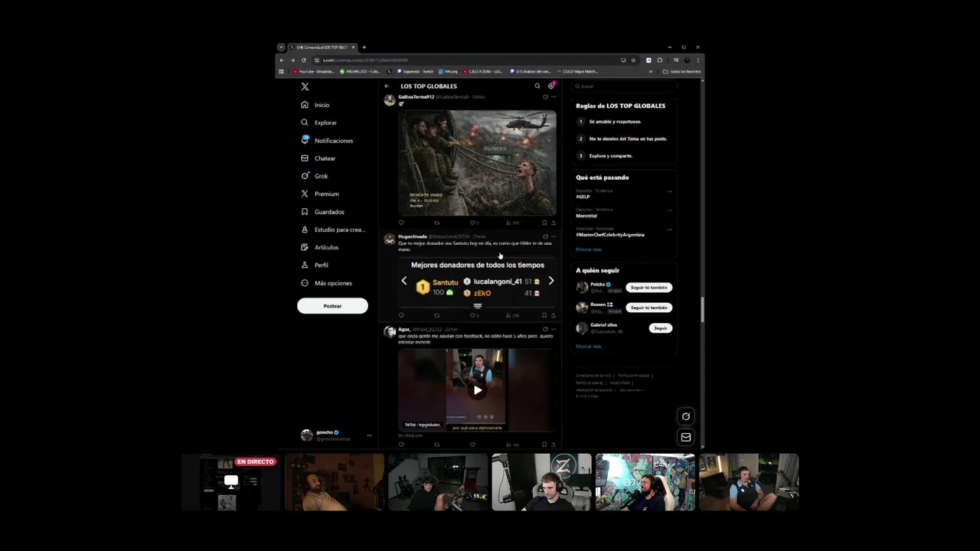
Task: Open Artículos in the sidebar
Action: (x=319, y=247)
